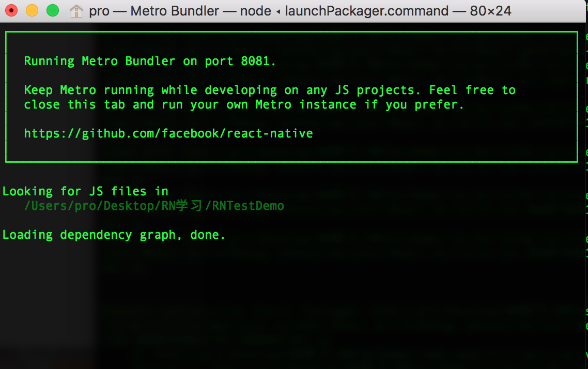This screenshot has width=588, height=369.
Task: Click the home folder icon in title bar
Action: pos(76,11)
